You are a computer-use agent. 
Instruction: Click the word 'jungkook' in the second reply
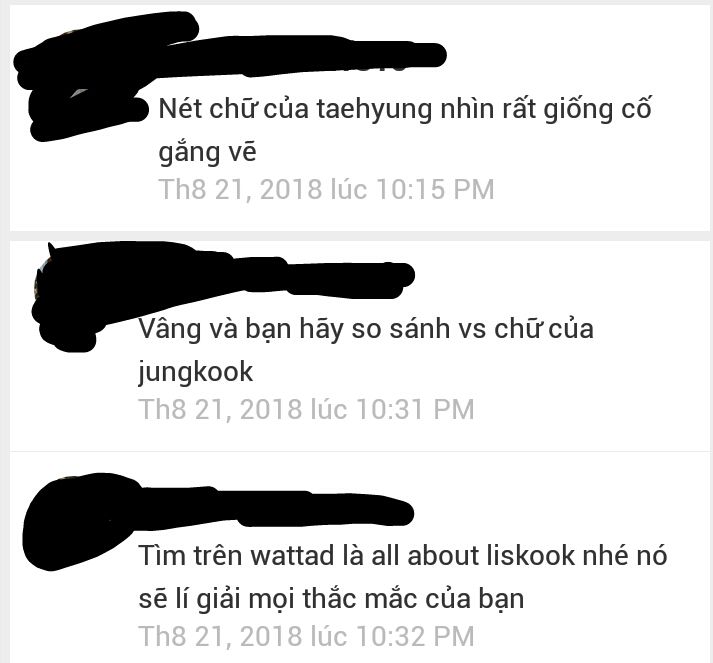point(196,372)
